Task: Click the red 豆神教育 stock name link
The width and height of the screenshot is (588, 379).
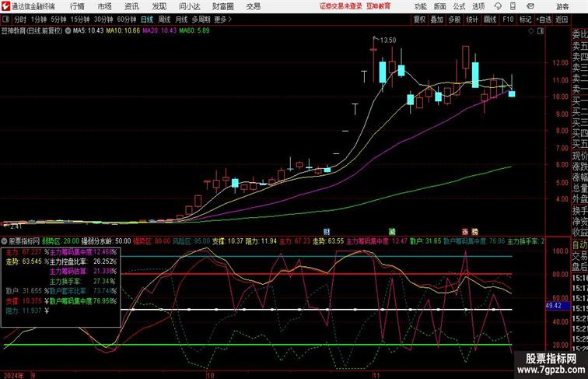Action: point(378,6)
